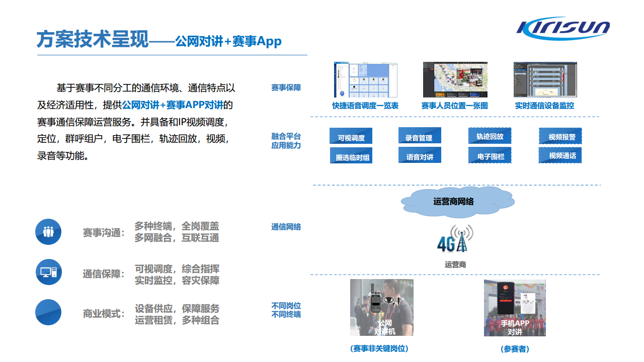
Task: Click the 赛事沟通: heading
Action: pos(104,233)
